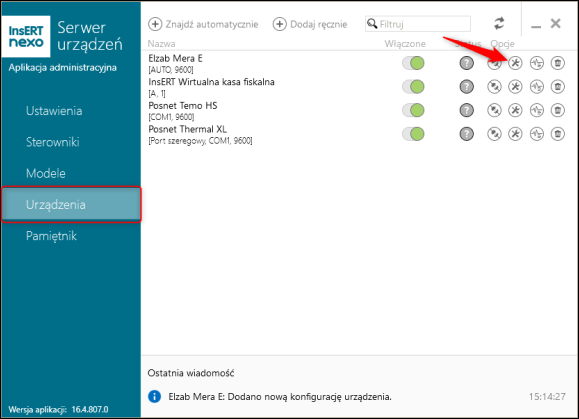
Task: Open settings wrench icon for Posnet Temo HS
Action: [x=515, y=110]
